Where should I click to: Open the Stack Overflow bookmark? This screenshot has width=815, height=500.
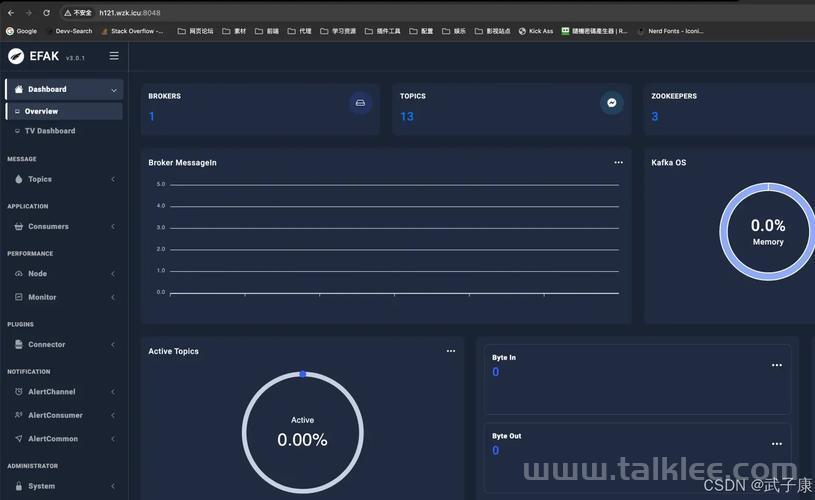[133, 31]
